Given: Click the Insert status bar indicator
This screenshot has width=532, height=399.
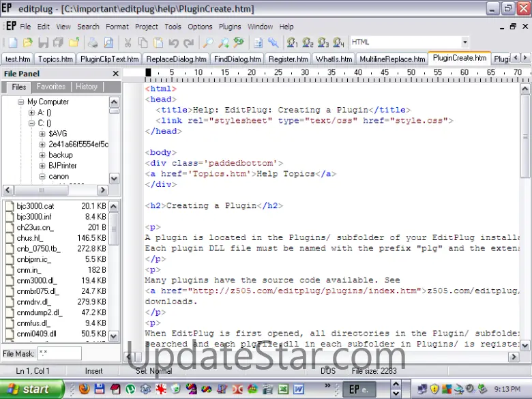Looking at the screenshot, I should click(x=93, y=371).
